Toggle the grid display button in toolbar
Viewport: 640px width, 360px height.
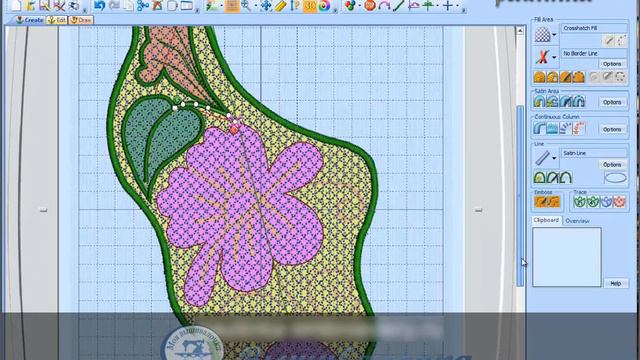tap(232, 5)
